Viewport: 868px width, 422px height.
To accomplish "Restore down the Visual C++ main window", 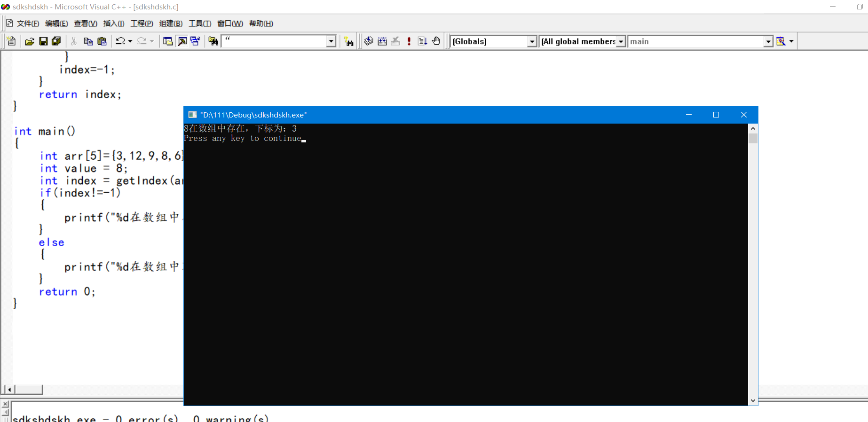I will tap(860, 7).
